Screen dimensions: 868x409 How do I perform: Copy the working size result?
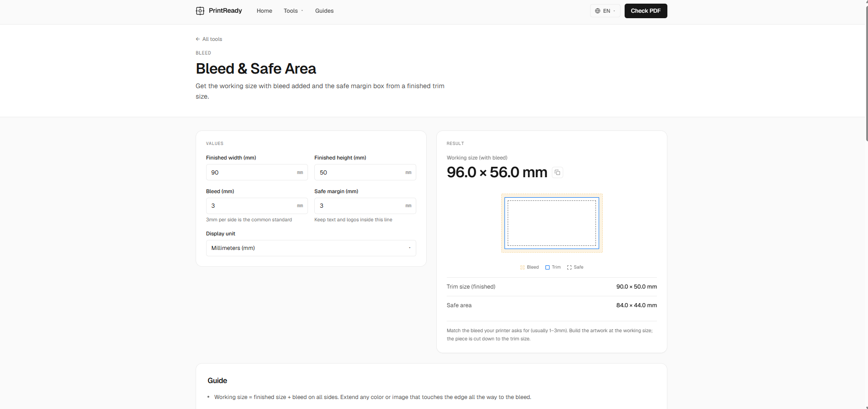(557, 173)
